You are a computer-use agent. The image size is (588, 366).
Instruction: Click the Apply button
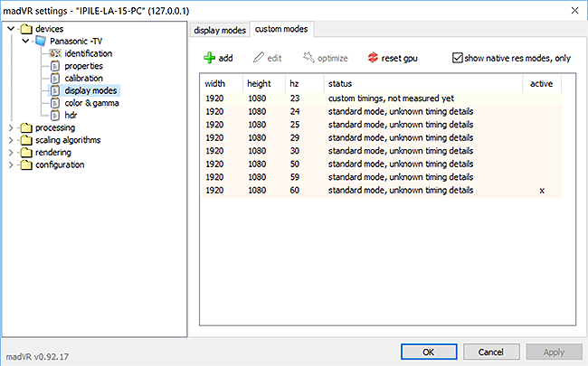[554, 352]
